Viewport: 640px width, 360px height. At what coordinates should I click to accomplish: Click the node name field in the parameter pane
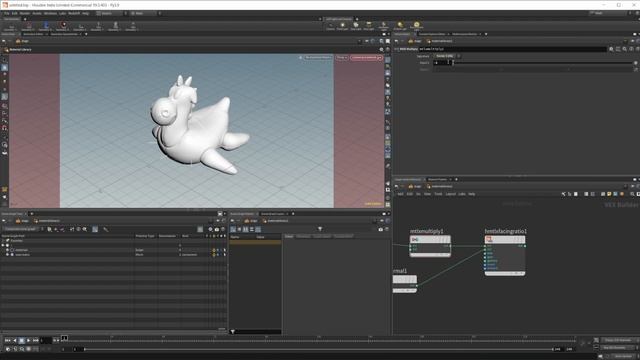(512, 49)
